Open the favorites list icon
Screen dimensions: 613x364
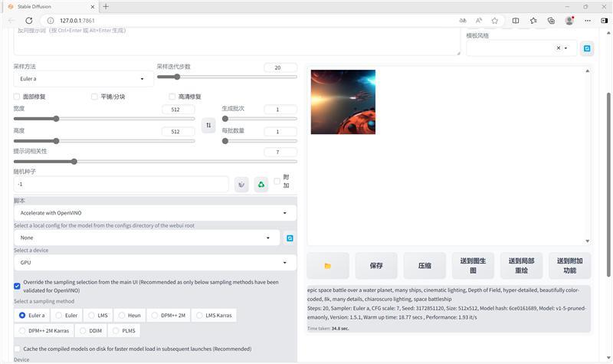click(x=533, y=21)
